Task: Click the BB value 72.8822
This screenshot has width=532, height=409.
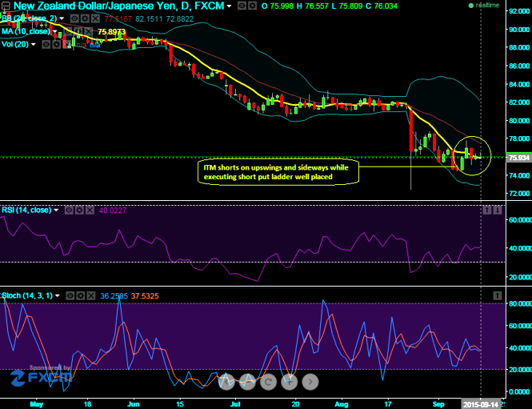Action: 180,19
